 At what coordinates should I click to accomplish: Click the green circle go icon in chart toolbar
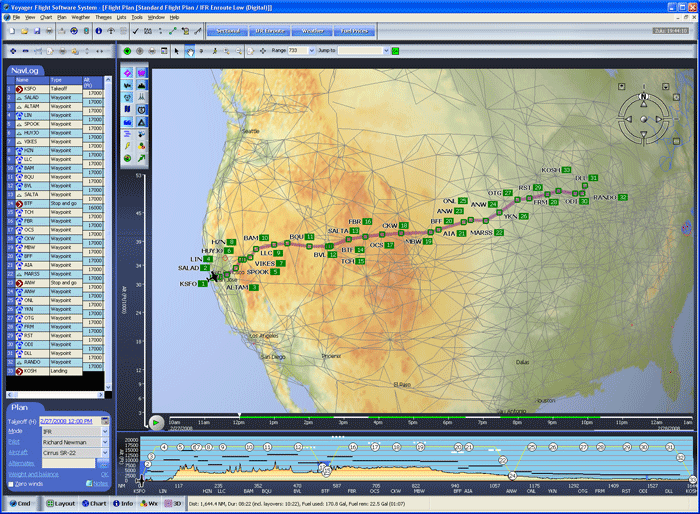[x=127, y=51]
